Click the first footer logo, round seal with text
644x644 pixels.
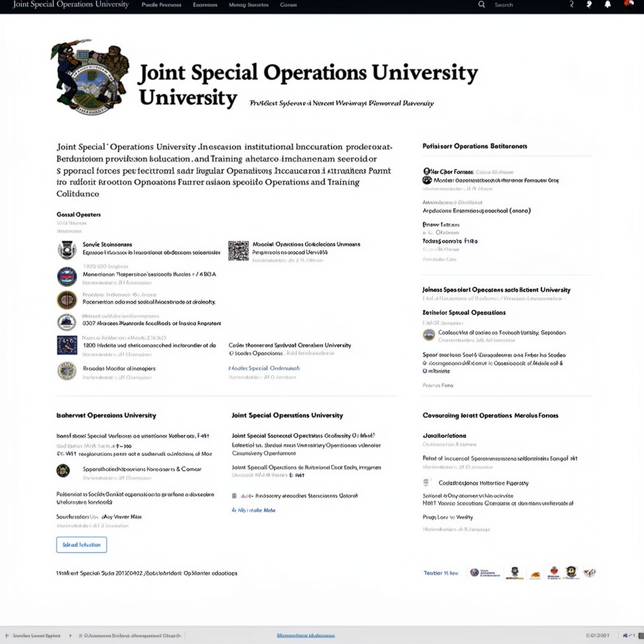(485, 572)
